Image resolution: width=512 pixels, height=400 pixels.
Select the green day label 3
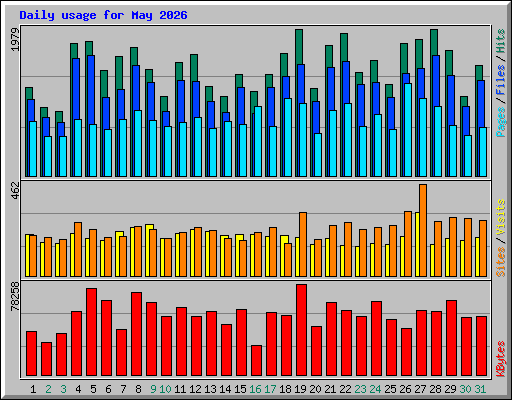click(x=63, y=389)
